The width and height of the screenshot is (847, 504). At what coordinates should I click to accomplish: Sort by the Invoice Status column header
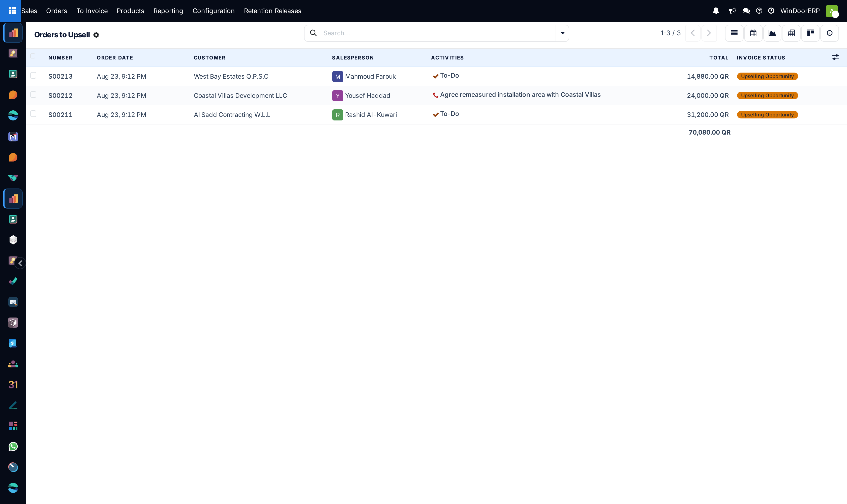(x=761, y=58)
